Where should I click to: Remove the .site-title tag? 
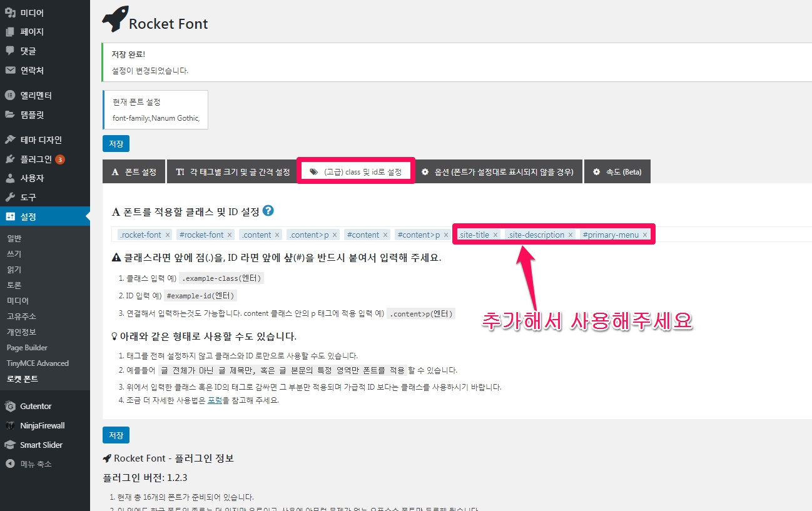[495, 235]
